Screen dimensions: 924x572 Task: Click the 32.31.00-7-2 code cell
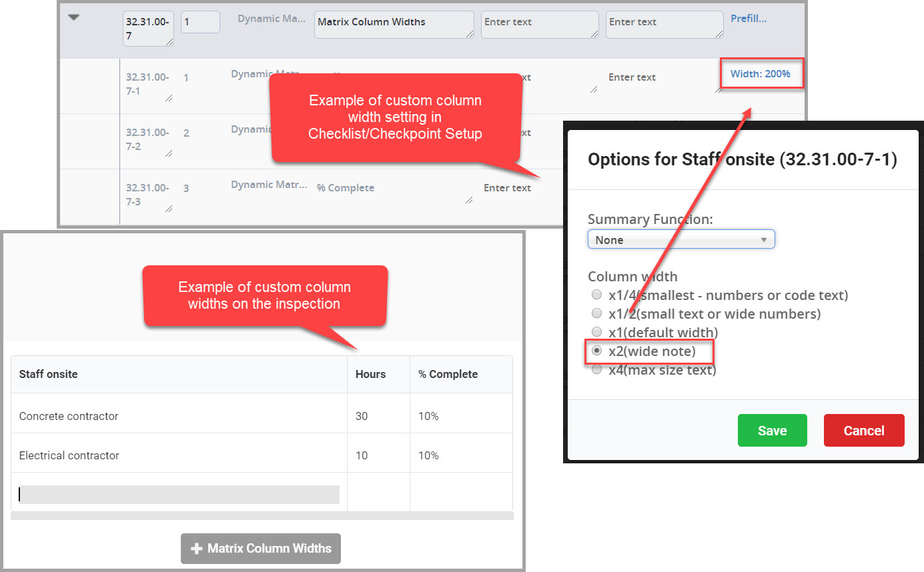(148, 139)
